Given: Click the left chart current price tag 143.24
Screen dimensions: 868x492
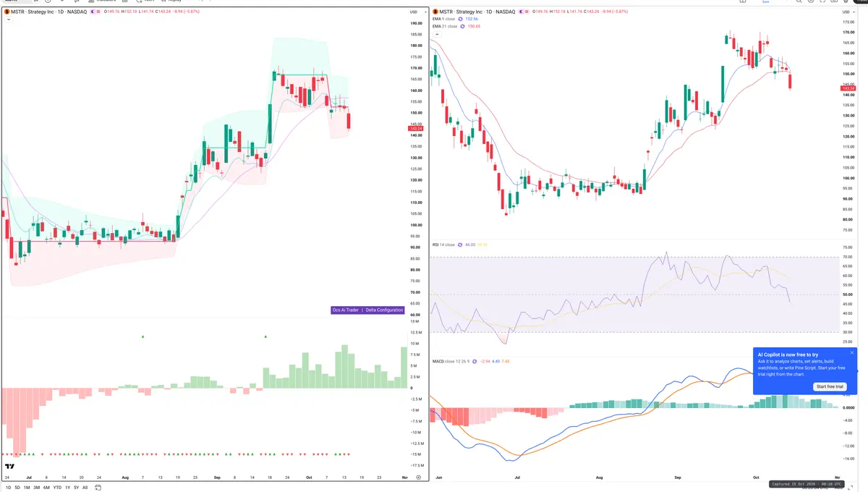Looking at the screenshot, I should [x=414, y=128].
